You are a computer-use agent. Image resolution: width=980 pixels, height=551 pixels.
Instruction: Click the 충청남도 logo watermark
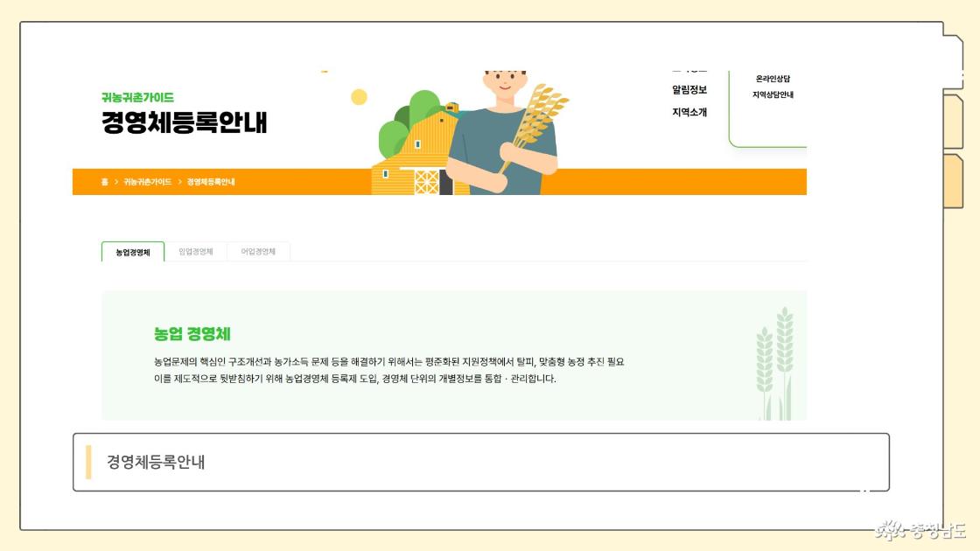(920, 530)
